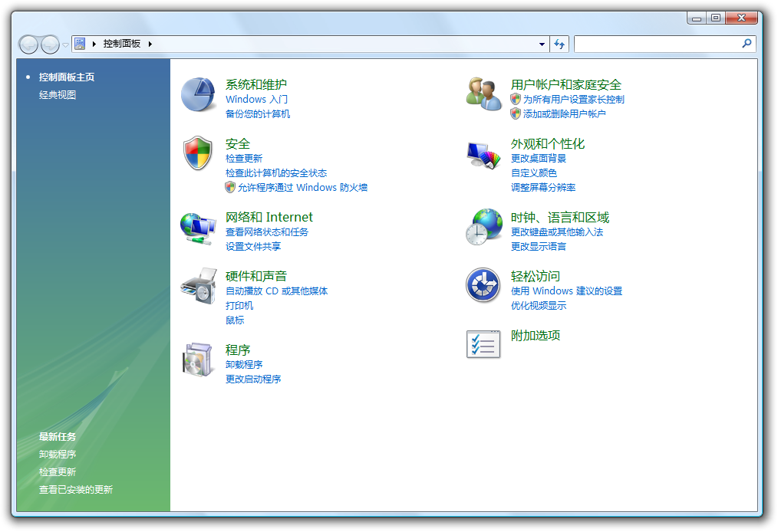The width and height of the screenshot is (778, 532).
Task: Click 更改键盘或其他输入法 link
Action: 557,232
